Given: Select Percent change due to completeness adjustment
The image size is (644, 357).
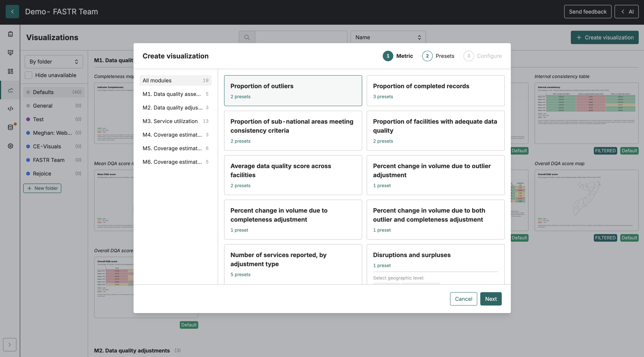Looking at the screenshot, I should point(293,220).
